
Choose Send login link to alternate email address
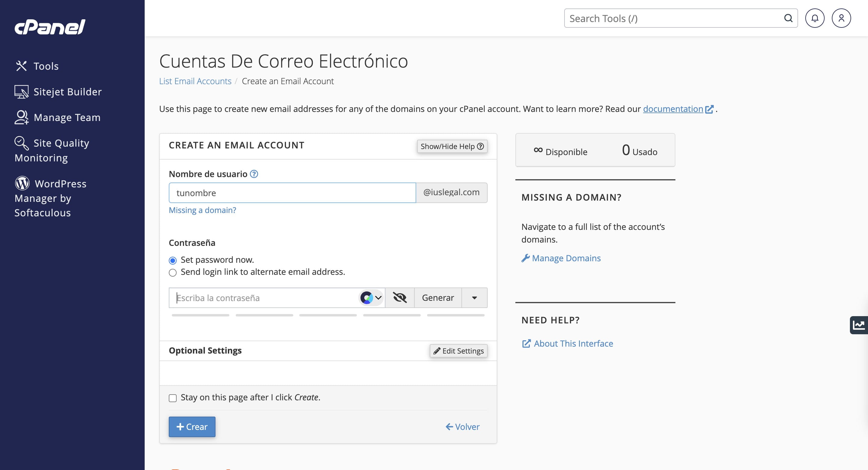tap(172, 272)
